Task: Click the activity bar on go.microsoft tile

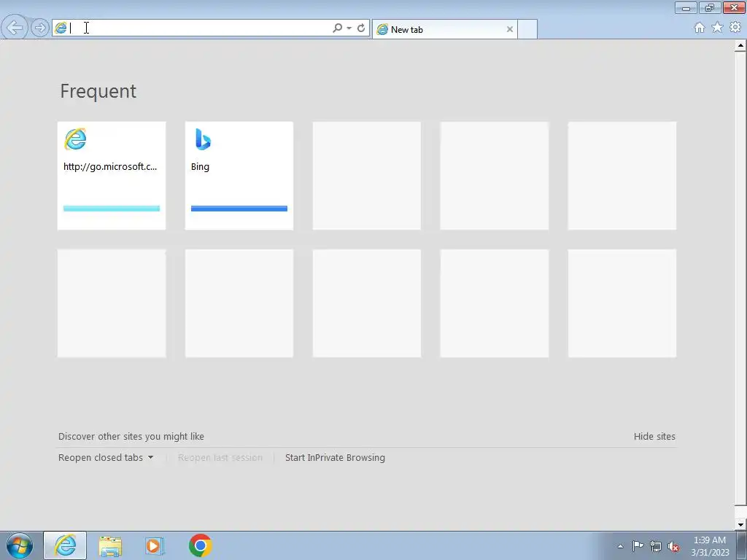Action: 112,209
